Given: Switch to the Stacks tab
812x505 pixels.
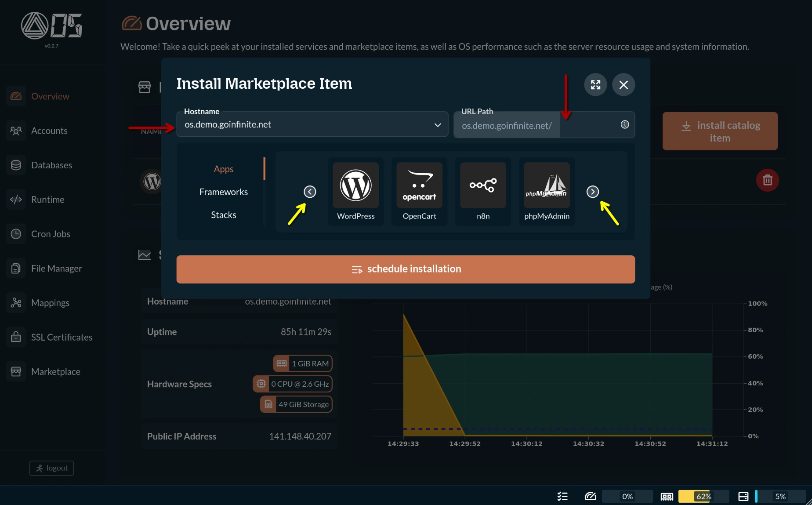Looking at the screenshot, I should (223, 215).
